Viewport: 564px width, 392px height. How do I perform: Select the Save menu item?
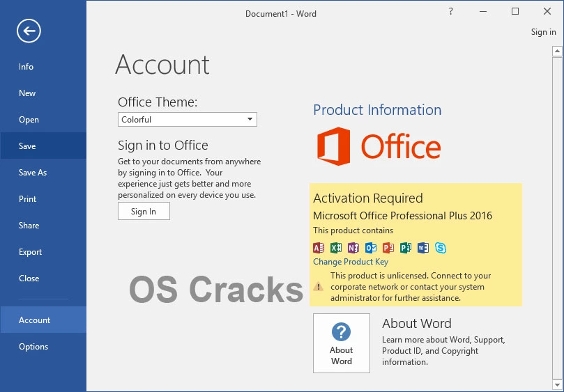43,146
